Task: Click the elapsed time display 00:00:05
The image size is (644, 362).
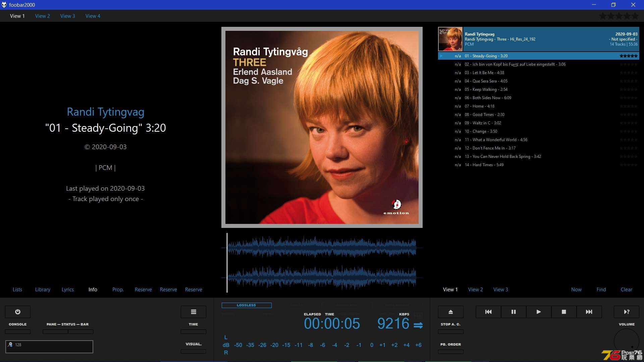Action: point(332,323)
